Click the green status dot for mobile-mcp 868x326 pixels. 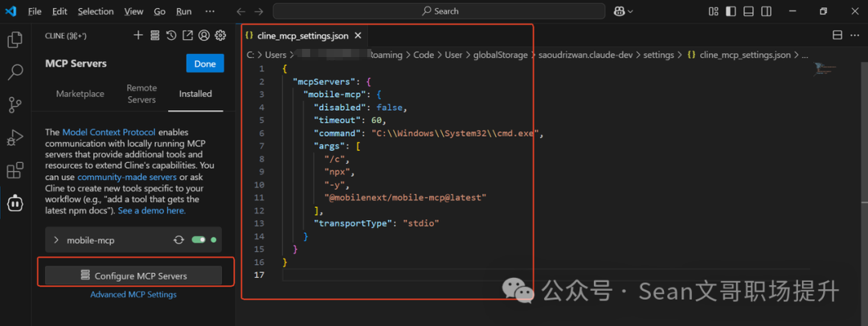coord(214,240)
